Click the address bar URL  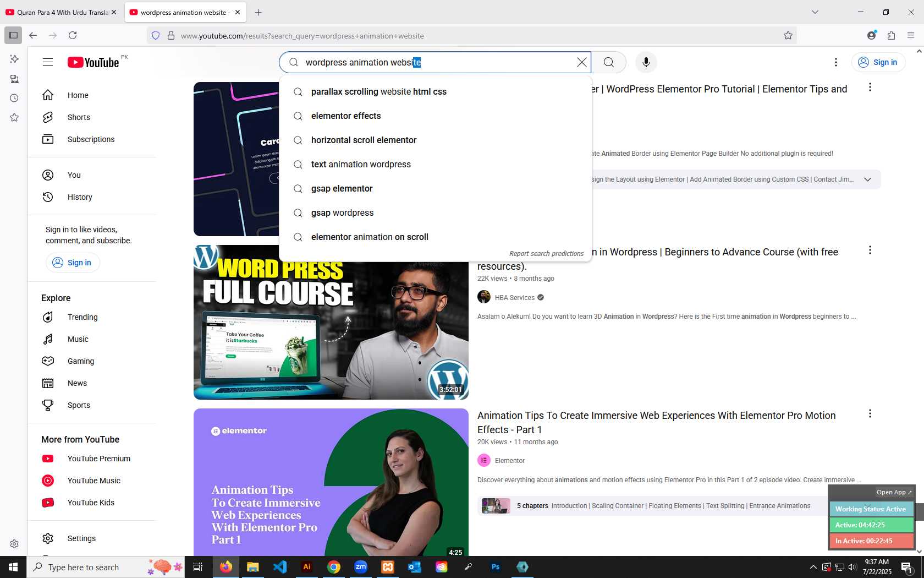(302, 36)
